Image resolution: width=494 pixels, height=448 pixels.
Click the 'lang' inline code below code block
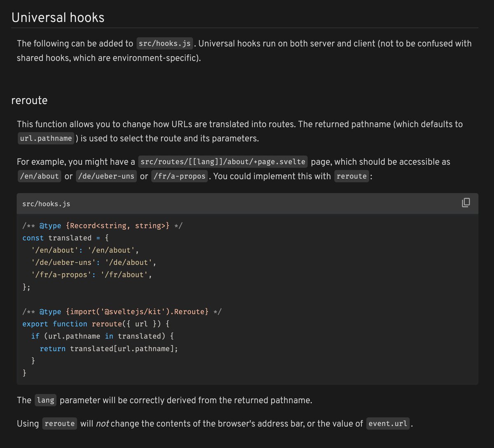pyautogui.click(x=45, y=400)
